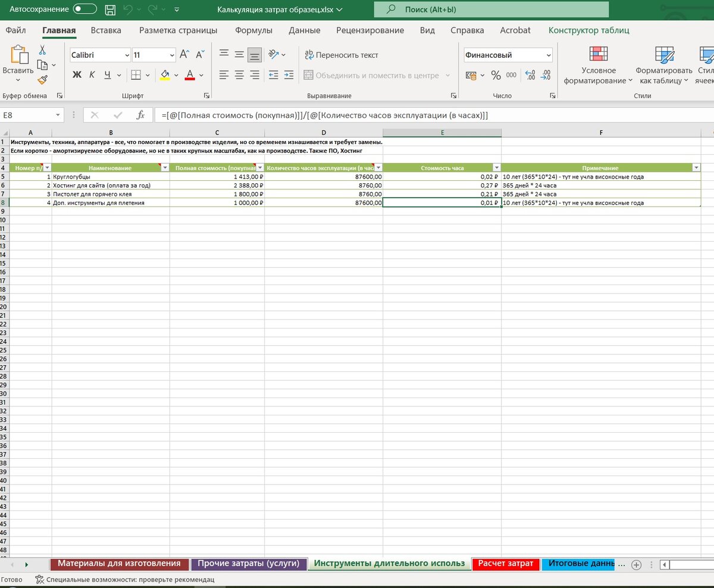Open Conditional Formatting (Условное форматирование)
Image resolution: width=714 pixels, height=588 pixels.
(x=599, y=65)
